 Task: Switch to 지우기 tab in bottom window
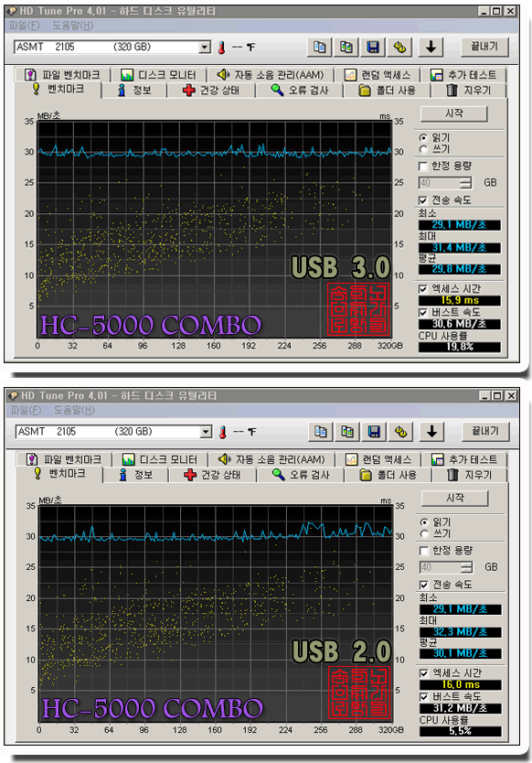(x=470, y=475)
